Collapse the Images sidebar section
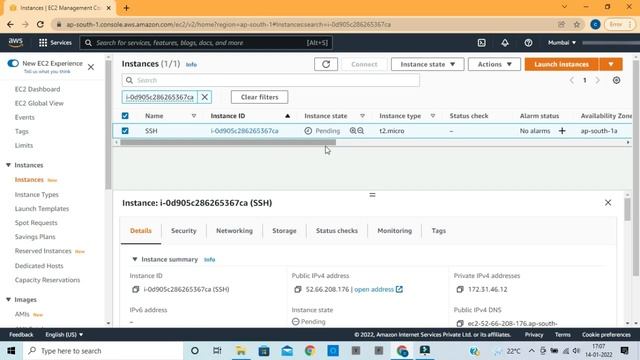Viewport: 640px width, 360px height. 9,299
